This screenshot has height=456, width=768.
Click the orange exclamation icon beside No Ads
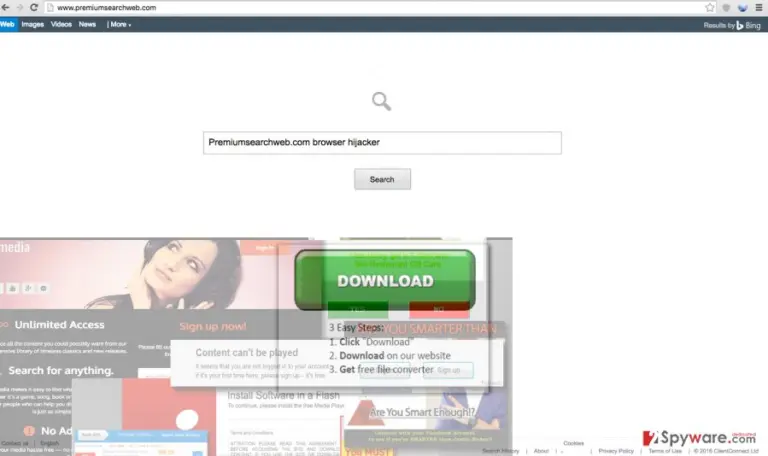pos(29,431)
